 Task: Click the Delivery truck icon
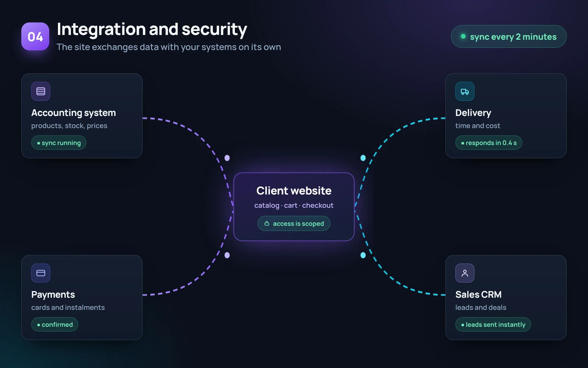[x=465, y=91]
